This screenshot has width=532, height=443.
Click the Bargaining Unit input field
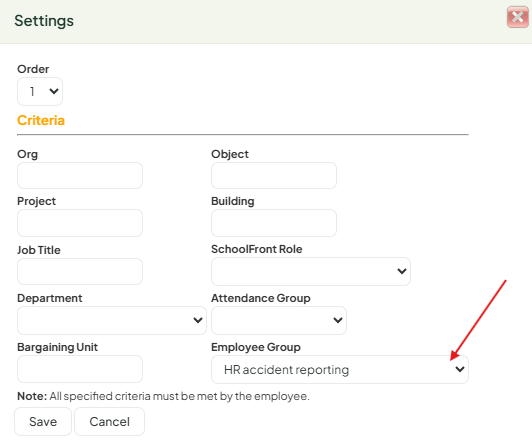coord(80,369)
